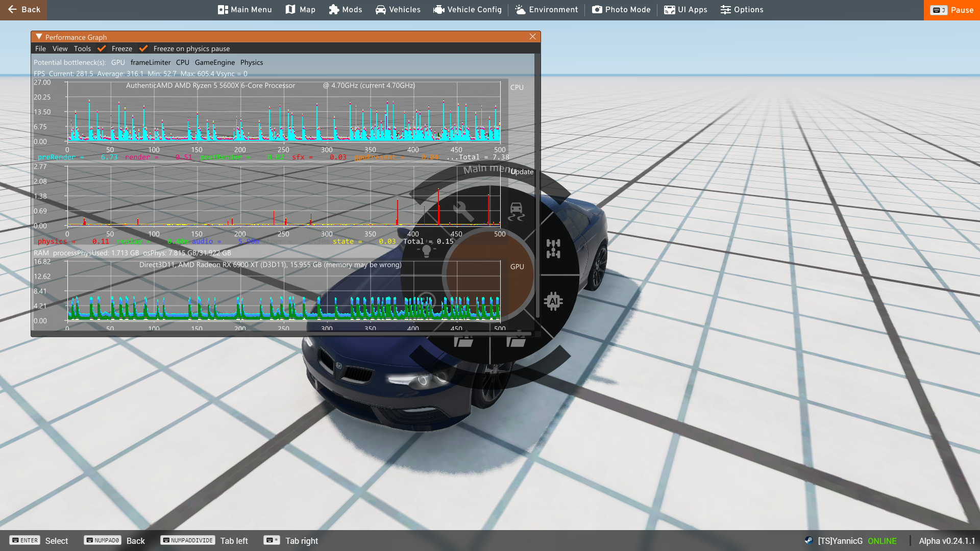Open Vehicle Config from top bar
Viewport: 980px width, 551px height.
pyautogui.click(x=468, y=10)
